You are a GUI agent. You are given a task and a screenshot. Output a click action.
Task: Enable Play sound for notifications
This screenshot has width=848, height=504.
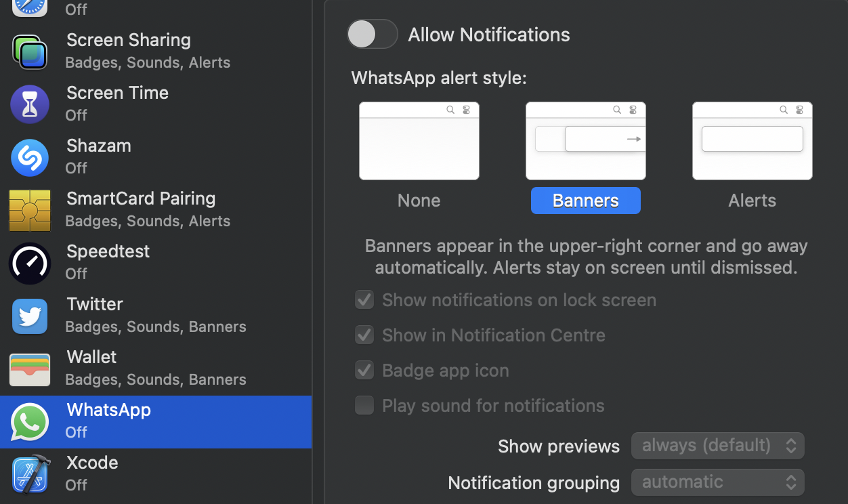point(364,405)
